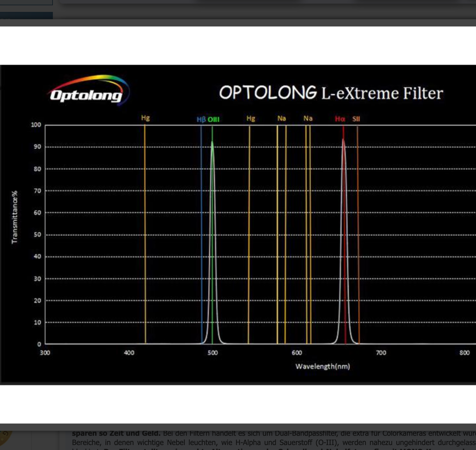The image size is (476, 450).
Task: Click the Hg label above the 420 nm line
Action: tap(145, 118)
